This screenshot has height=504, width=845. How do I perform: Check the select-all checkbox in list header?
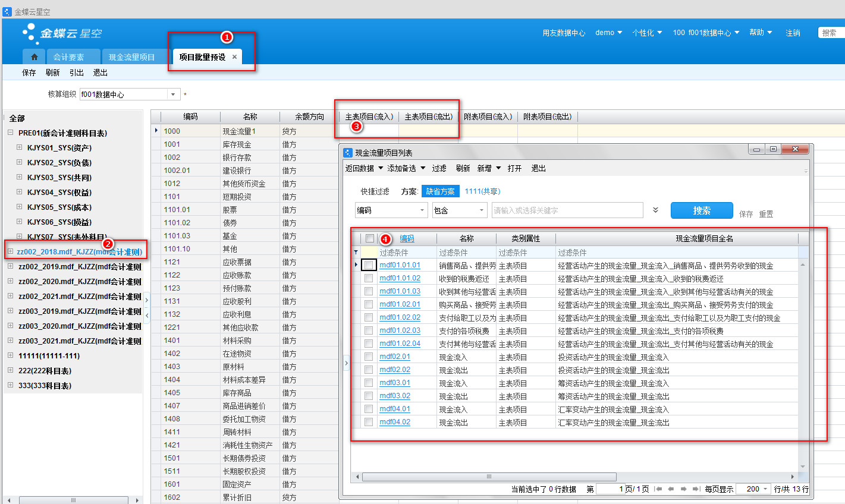tap(369, 238)
